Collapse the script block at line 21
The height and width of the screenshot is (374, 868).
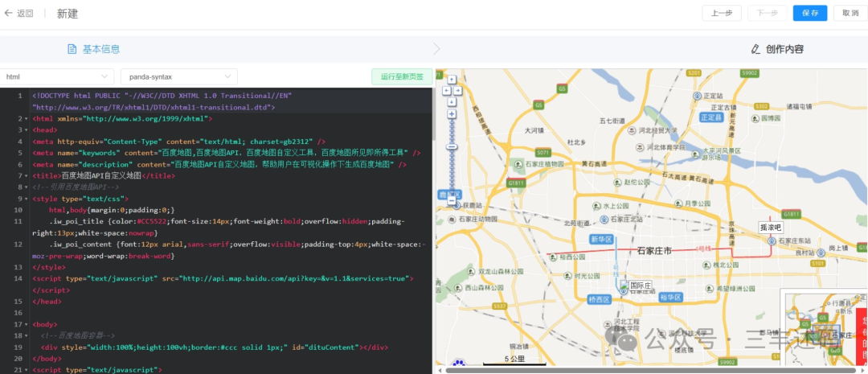[x=26, y=369]
